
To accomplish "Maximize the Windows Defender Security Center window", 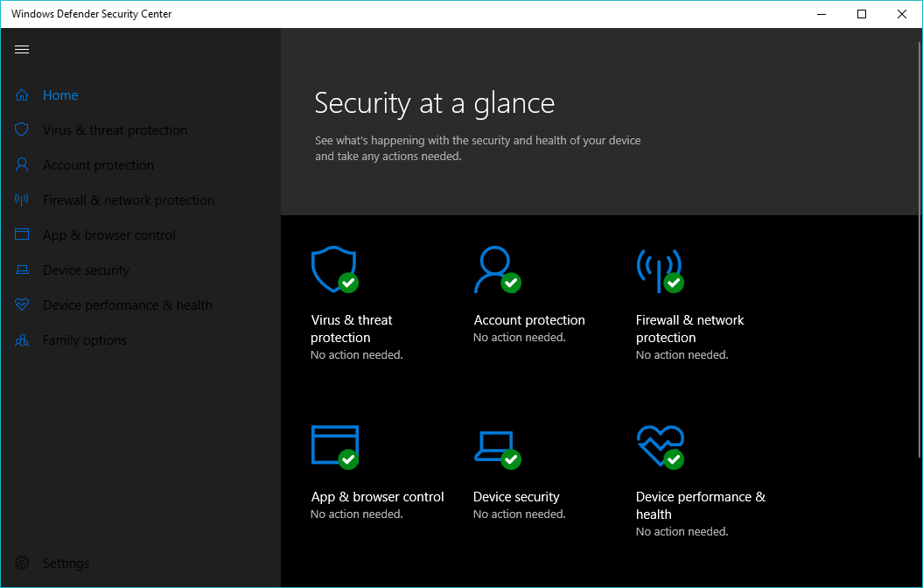I will coord(862,14).
